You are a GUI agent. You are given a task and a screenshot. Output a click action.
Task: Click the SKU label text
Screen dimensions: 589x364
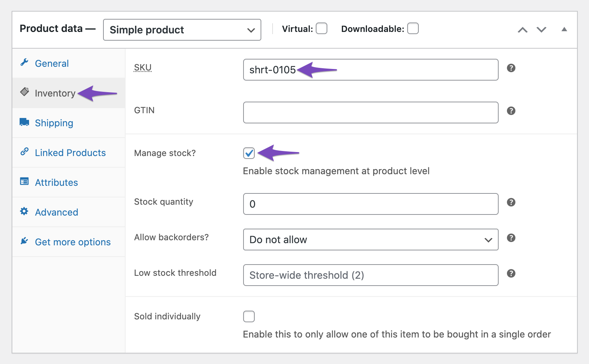143,68
